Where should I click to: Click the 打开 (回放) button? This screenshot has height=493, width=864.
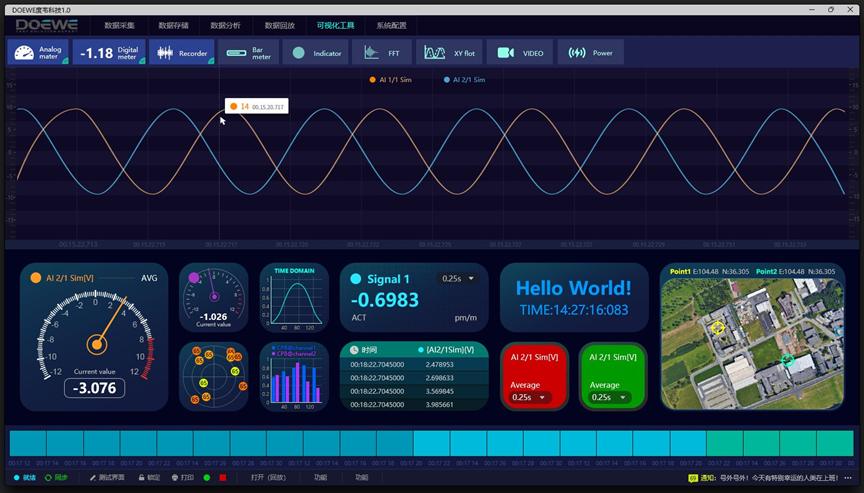point(268,478)
